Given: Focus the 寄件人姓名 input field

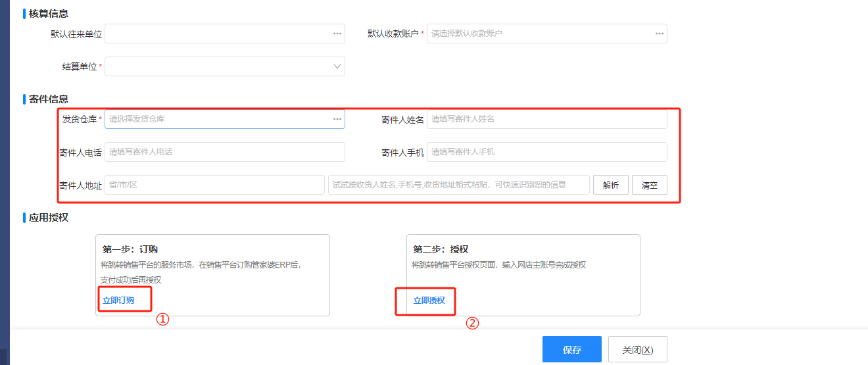Looking at the screenshot, I should tap(547, 119).
